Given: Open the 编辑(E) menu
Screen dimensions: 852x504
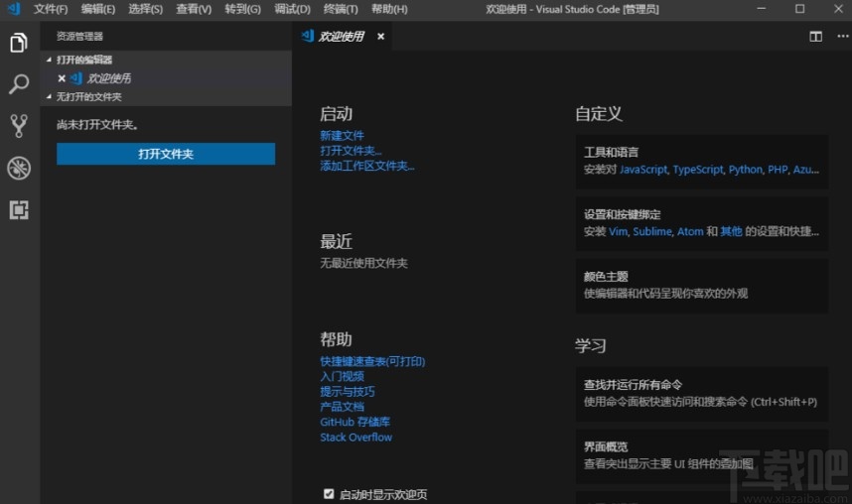Looking at the screenshot, I should click(x=97, y=9).
